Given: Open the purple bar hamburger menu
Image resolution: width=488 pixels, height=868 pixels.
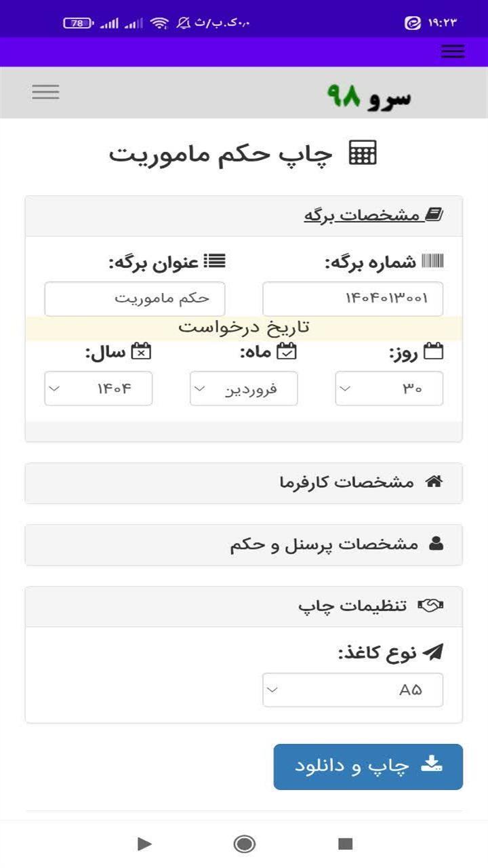Looking at the screenshot, I should [x=453, y=52].
